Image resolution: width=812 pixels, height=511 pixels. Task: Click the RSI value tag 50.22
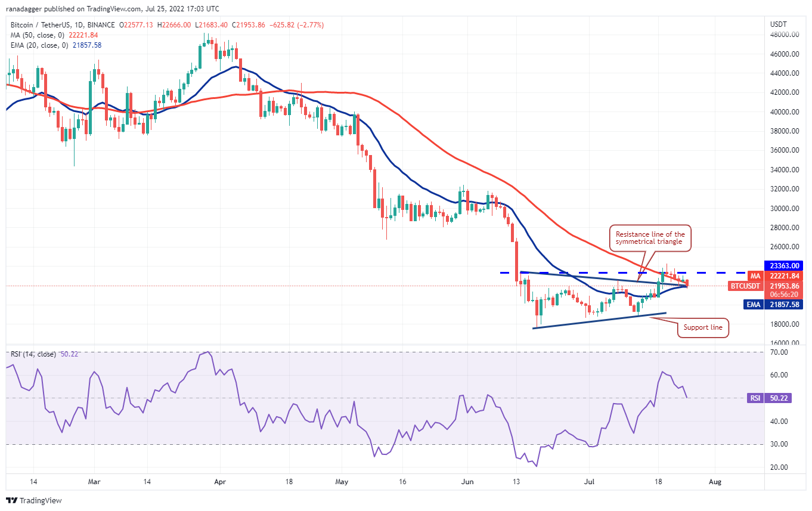point(769,398)
